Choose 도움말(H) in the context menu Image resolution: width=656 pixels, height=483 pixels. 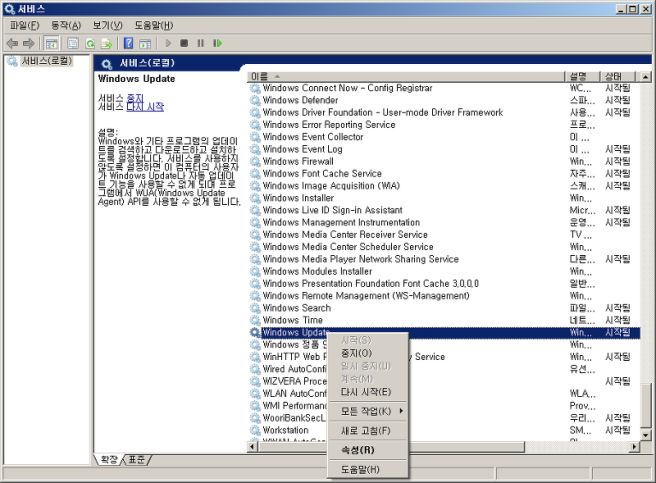[368, 469]
